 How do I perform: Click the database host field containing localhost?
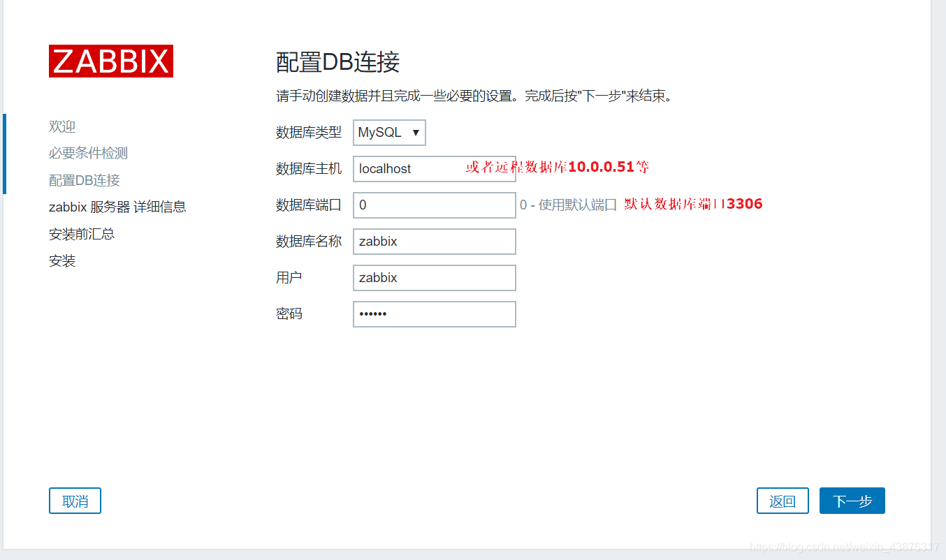[x=435, y=169]
